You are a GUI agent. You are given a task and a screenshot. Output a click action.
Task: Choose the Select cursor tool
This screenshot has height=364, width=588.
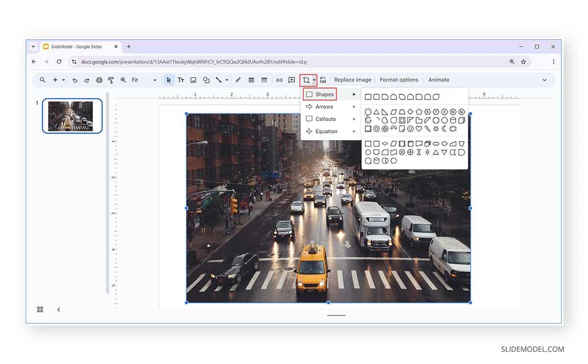point(169,80)
